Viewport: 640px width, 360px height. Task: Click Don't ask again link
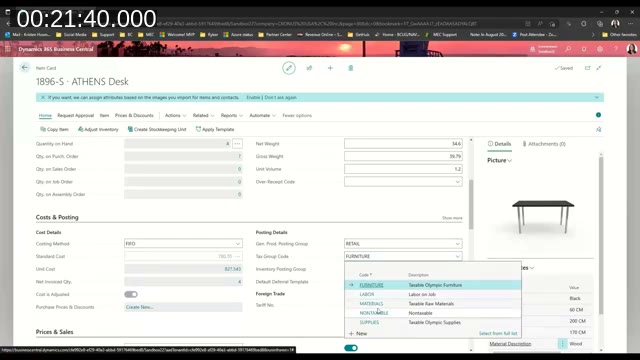click(x=281, y=98)
